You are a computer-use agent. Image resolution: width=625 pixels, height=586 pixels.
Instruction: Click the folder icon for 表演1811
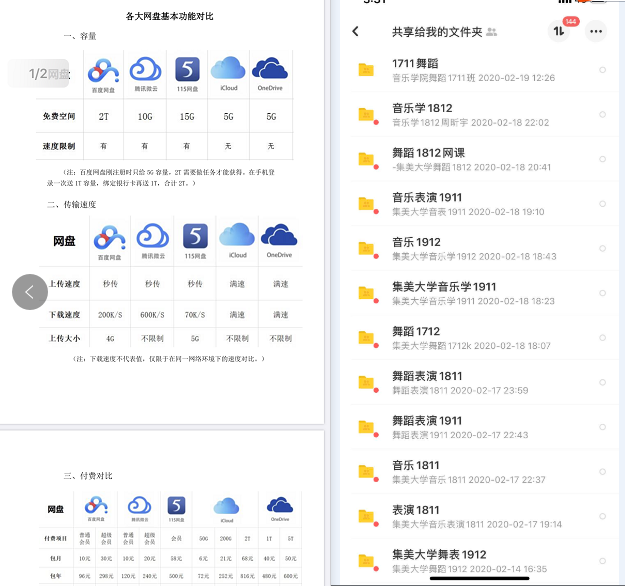pyautogui.click(x=367, y=517)
